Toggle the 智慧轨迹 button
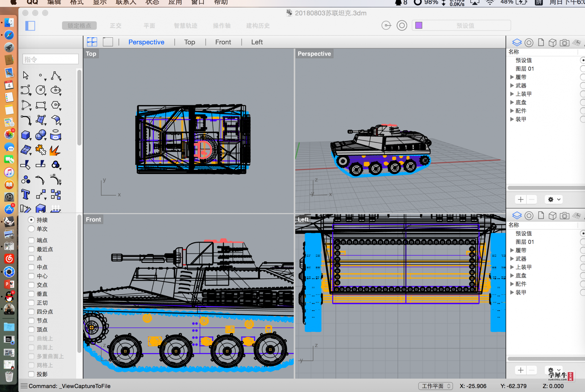This screenshot has width=585, height=392. pyautogui.click(x=186, y=26)
